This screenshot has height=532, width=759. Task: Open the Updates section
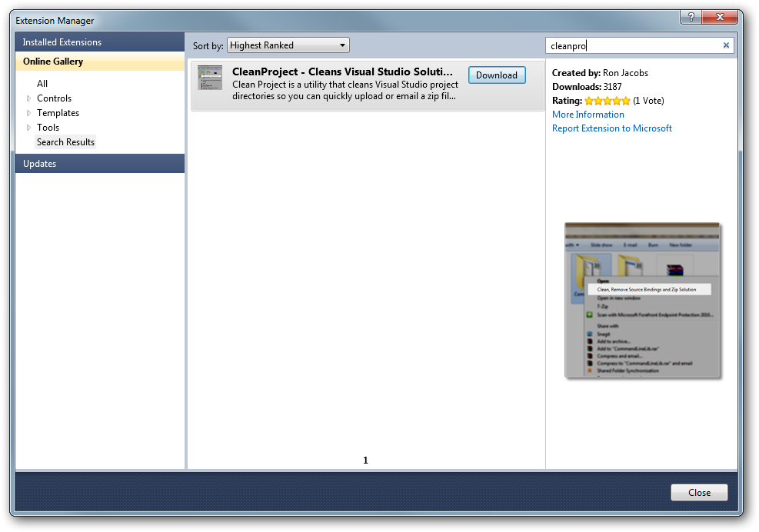point(39,164)
